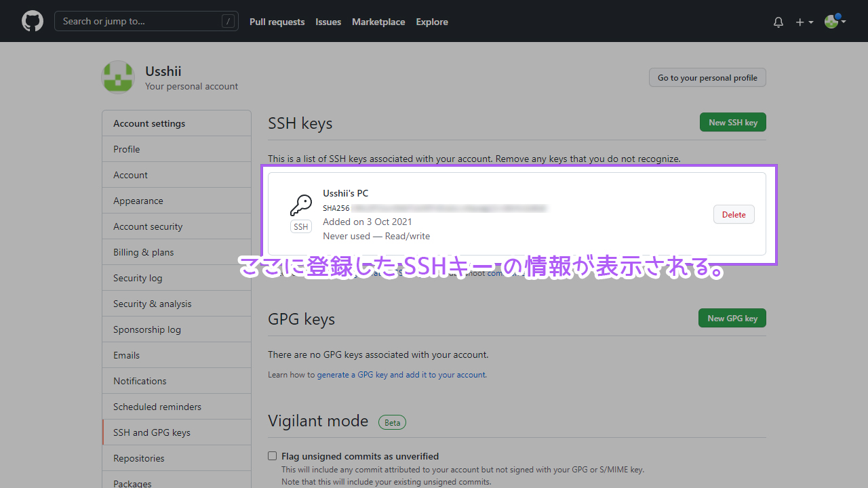
Task: Open Repositories in sidebar
Action: tap(176, 458)
